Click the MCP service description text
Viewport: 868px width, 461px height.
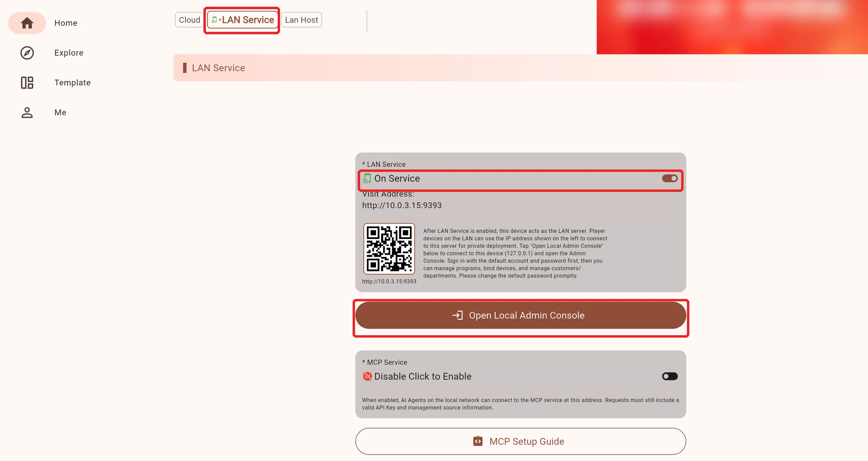click(520, 404)
